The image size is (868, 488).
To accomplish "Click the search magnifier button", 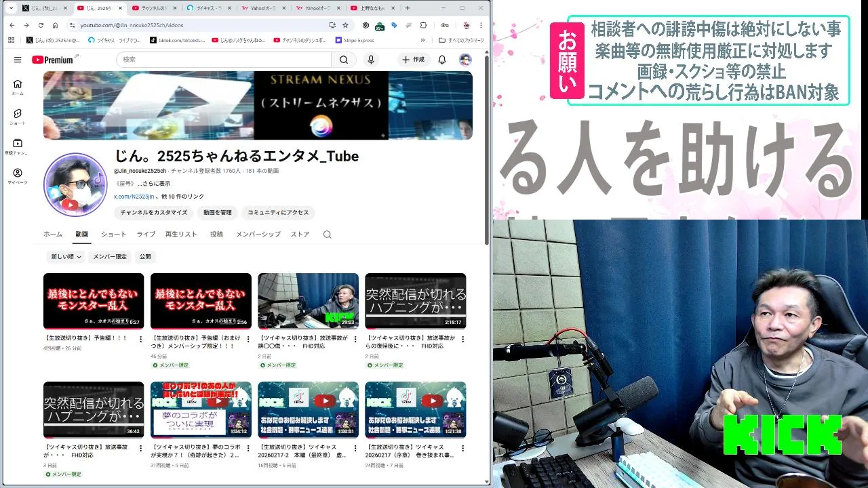I will click(344, 60).
